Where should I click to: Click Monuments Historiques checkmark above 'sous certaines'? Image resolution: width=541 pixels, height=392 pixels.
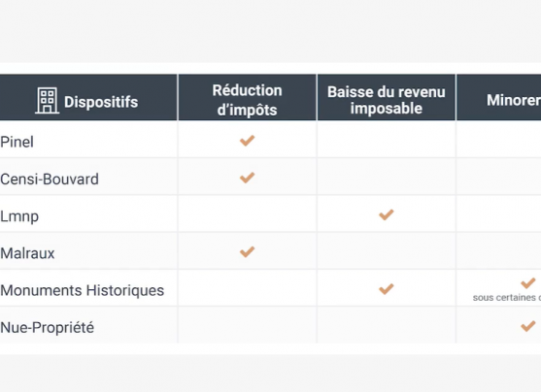(528, 283)
